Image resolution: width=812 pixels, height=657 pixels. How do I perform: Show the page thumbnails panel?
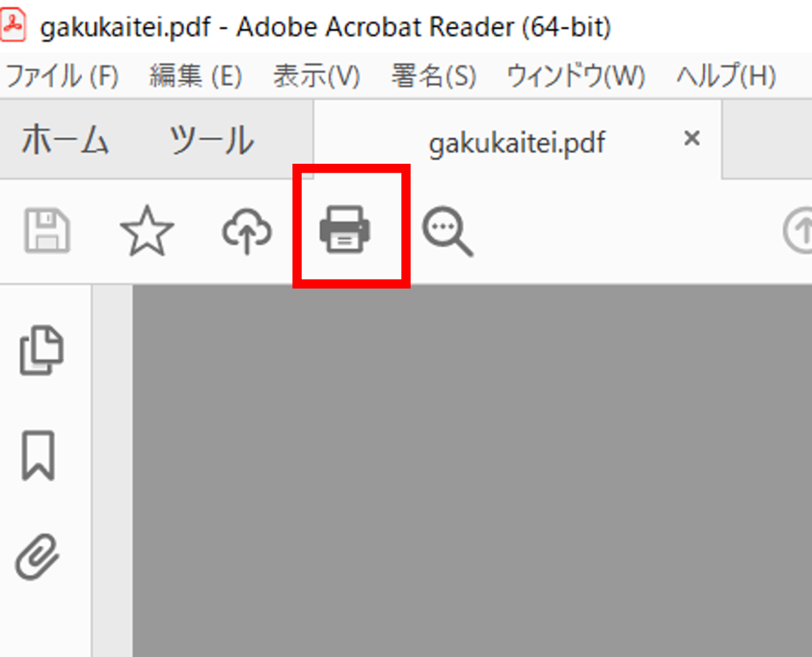[41, 350]
